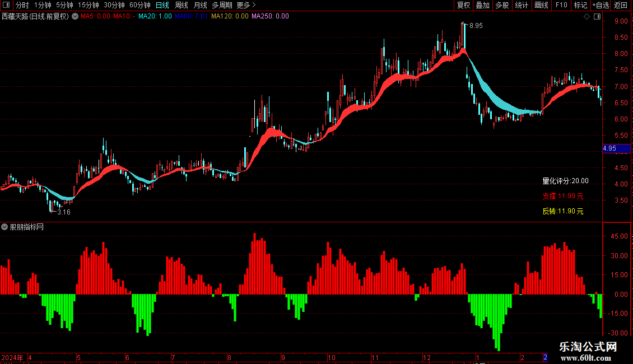Expand the 更多 periods menu

pyautogui.click(x=246, y=5)
